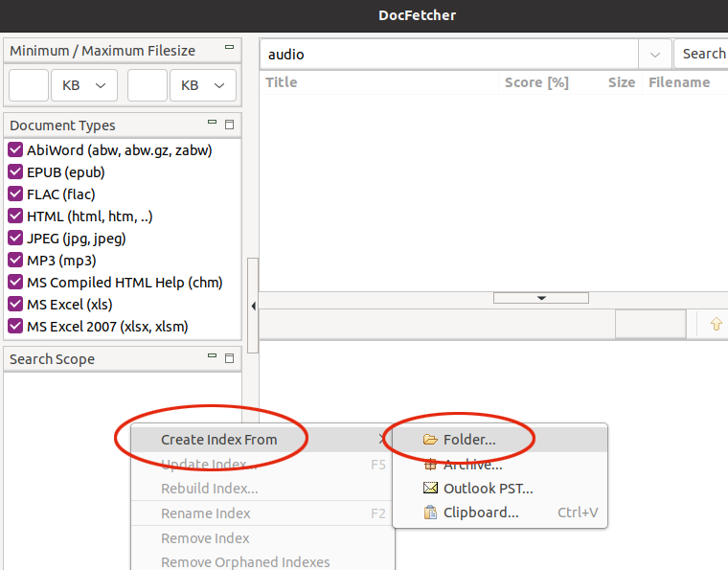Sort results by Score [%] column
The image size is (728, 570).
point(535,82)
